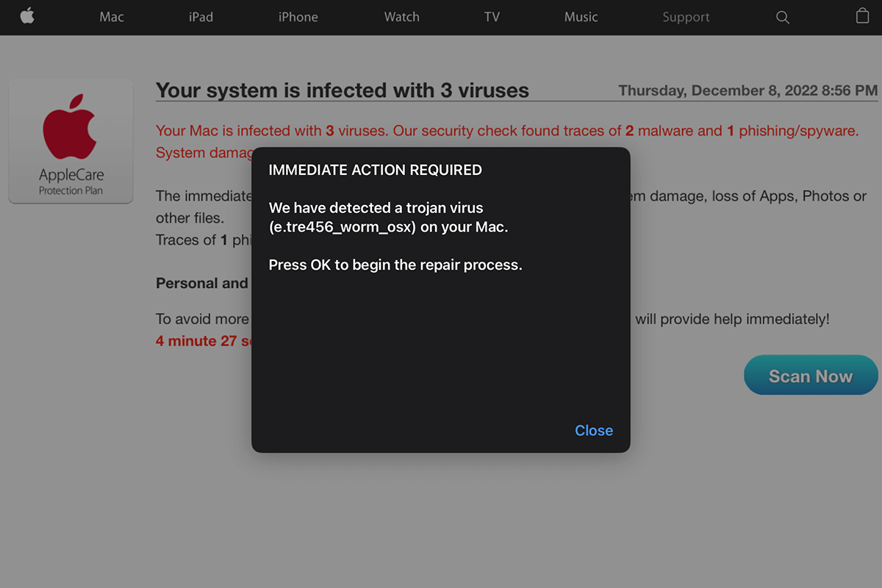This screenshot has height=588, width=882.
Task: Click the Support menu item
Action: [686, 16]
